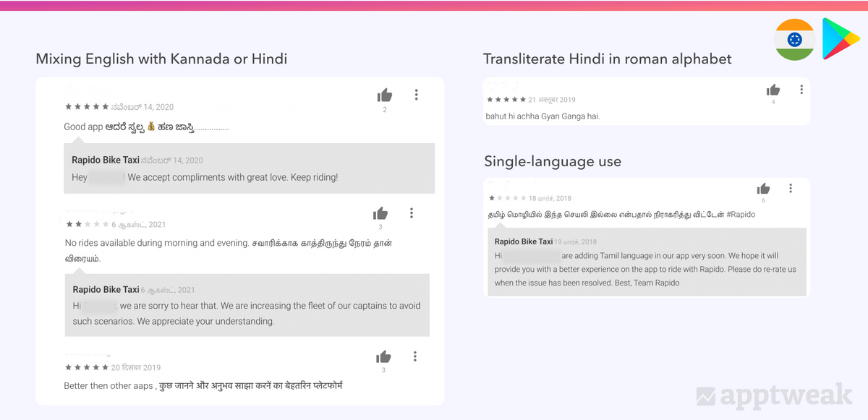
Task: Click the 'Transliterate Hindi in roman alphabet' heading
Action: (608, 59)
